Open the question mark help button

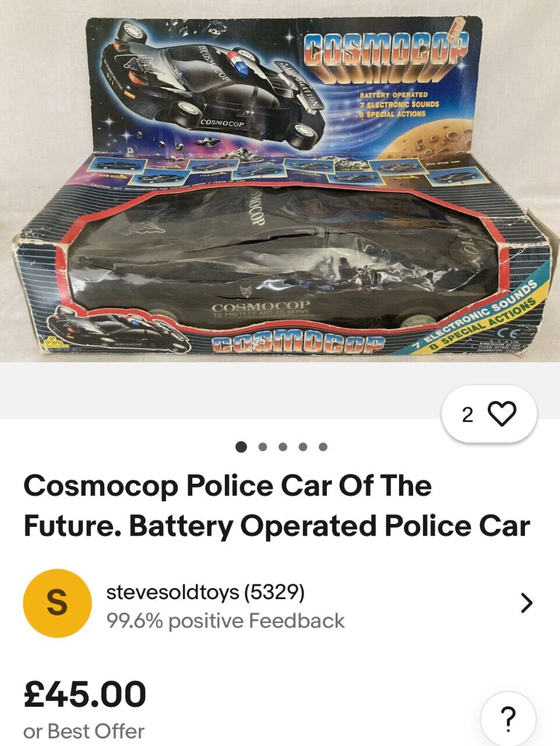[x=508, y=718]
